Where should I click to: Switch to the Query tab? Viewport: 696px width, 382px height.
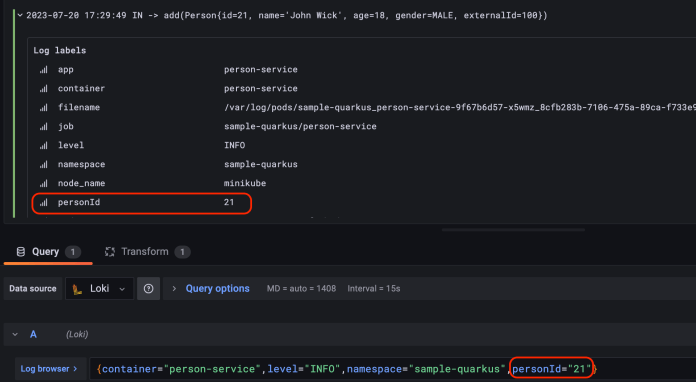[x=48, y=252]
